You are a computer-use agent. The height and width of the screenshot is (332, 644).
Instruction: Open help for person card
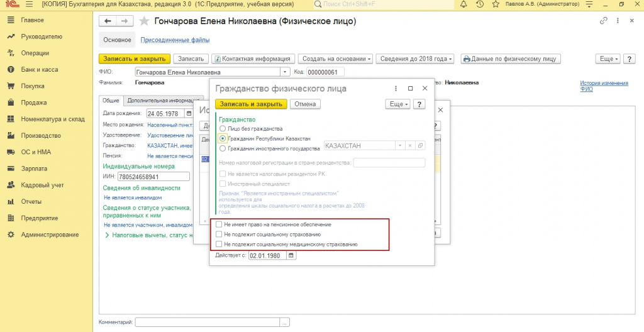click(x=629, y=58)
